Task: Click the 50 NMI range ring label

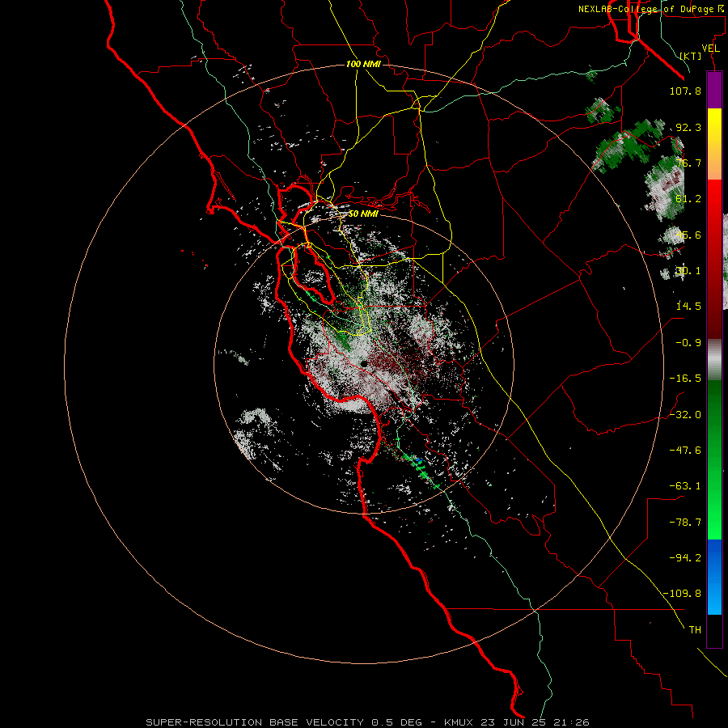Action: (x=363, y=214)
